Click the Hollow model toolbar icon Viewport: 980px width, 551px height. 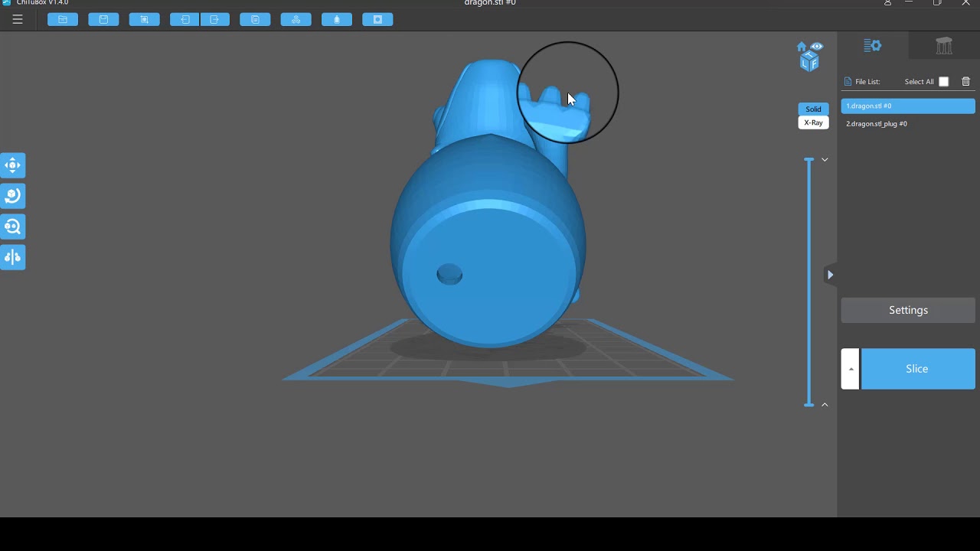(337, 19)
